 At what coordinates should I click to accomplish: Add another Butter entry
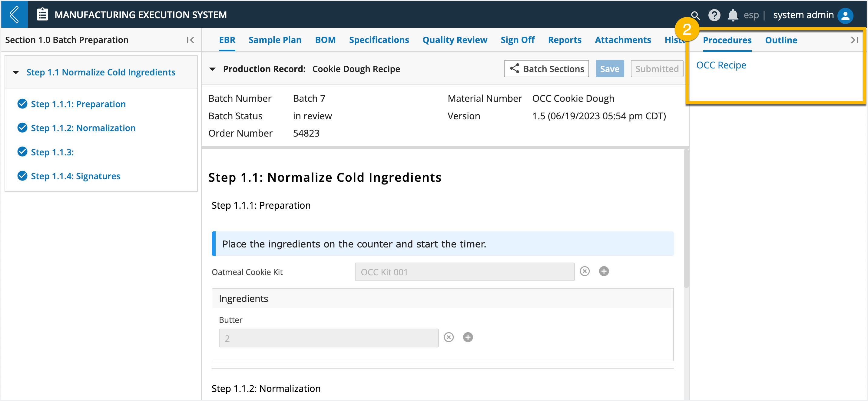click(x=468, y=337)
